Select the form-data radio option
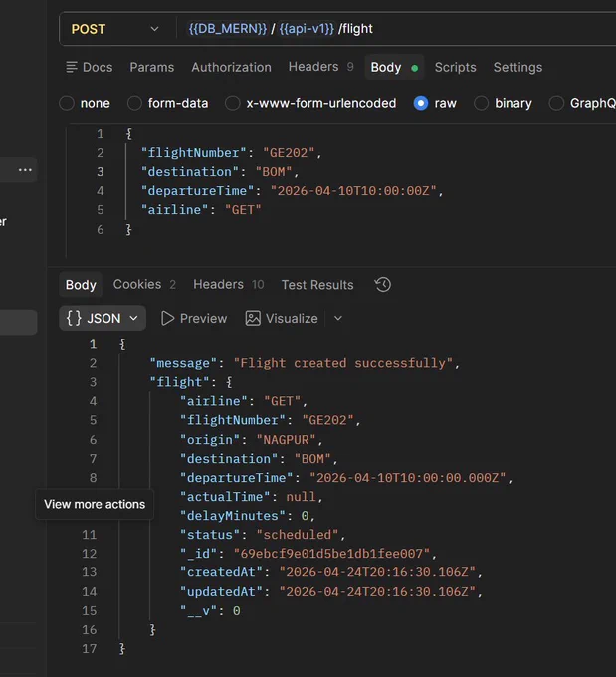616x677 pixels. [x=134, y=103]
